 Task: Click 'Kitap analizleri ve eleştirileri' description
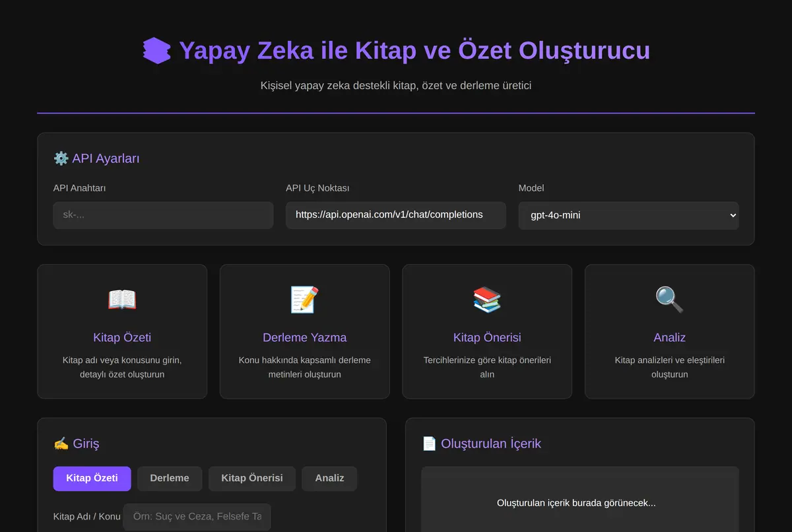(x=669, y=368)
